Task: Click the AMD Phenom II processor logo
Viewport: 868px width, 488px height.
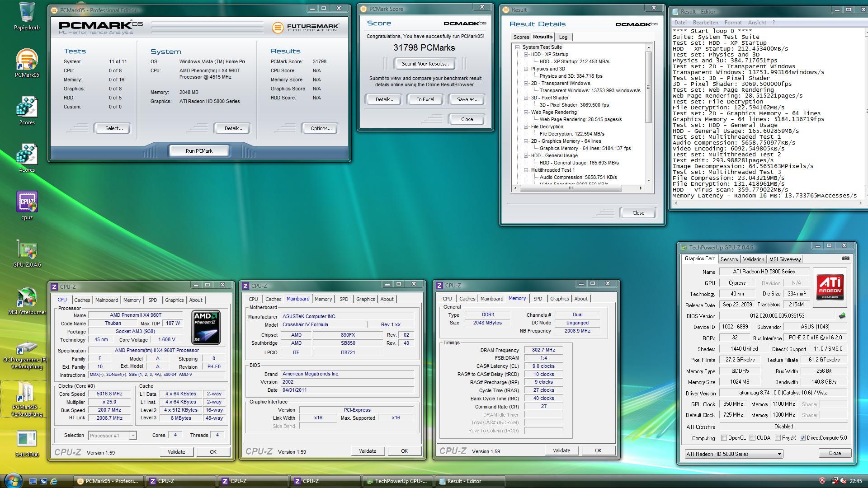Action: click(206, 327)
